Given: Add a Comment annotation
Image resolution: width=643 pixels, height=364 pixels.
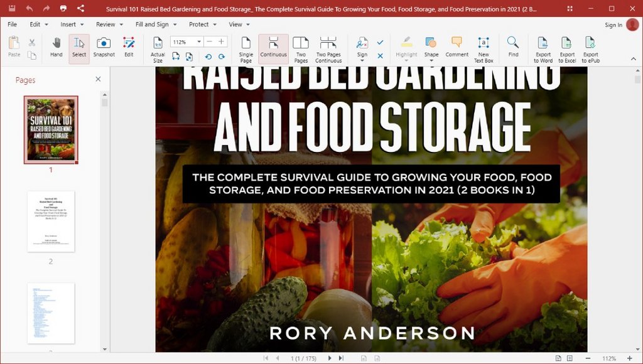Looking at the screenshot, I should [457, 47].
